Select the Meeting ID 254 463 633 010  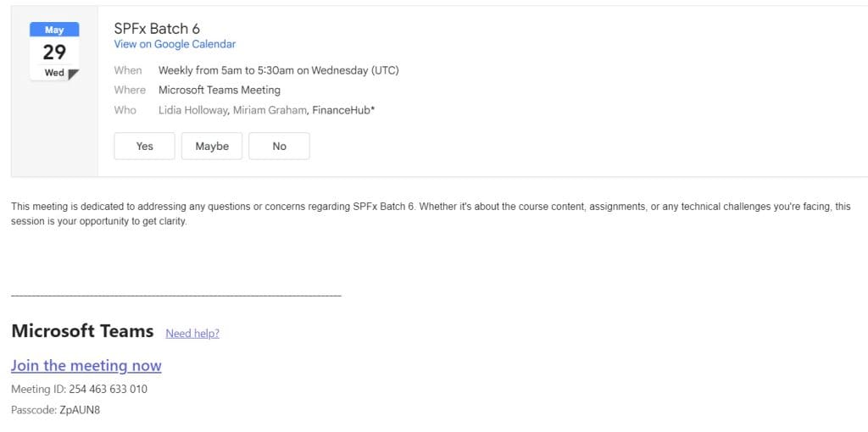[x=79, y=389]
